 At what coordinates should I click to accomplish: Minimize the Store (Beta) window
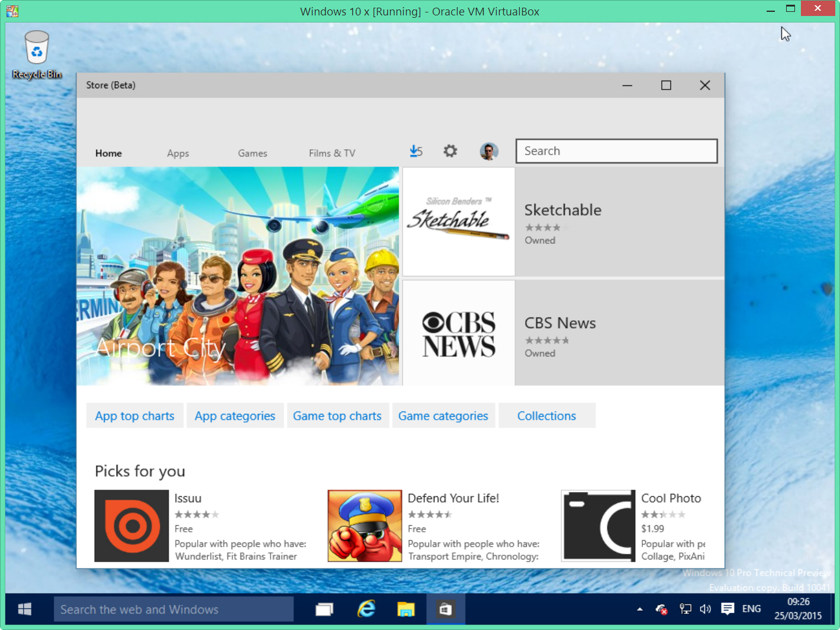[627, 85]
